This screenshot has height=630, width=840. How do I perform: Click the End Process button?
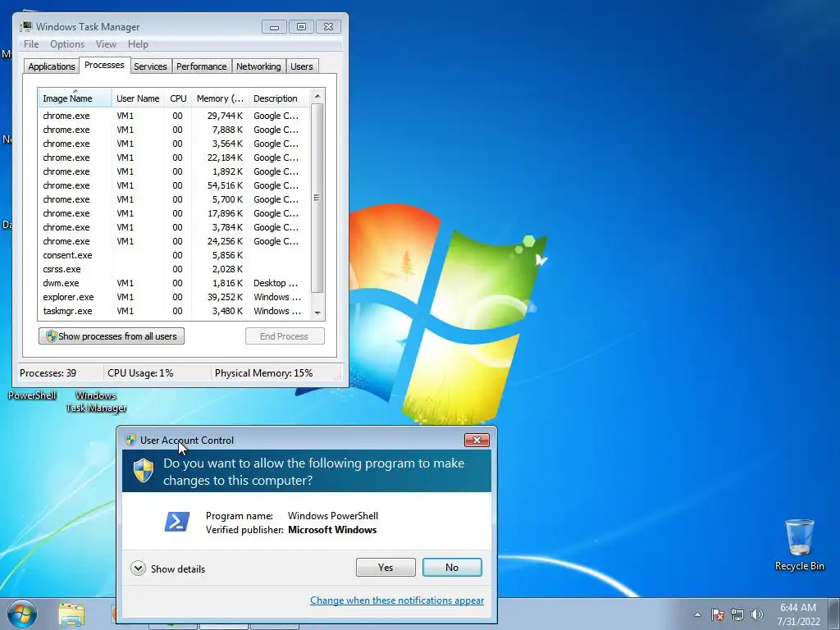point(285,336)
